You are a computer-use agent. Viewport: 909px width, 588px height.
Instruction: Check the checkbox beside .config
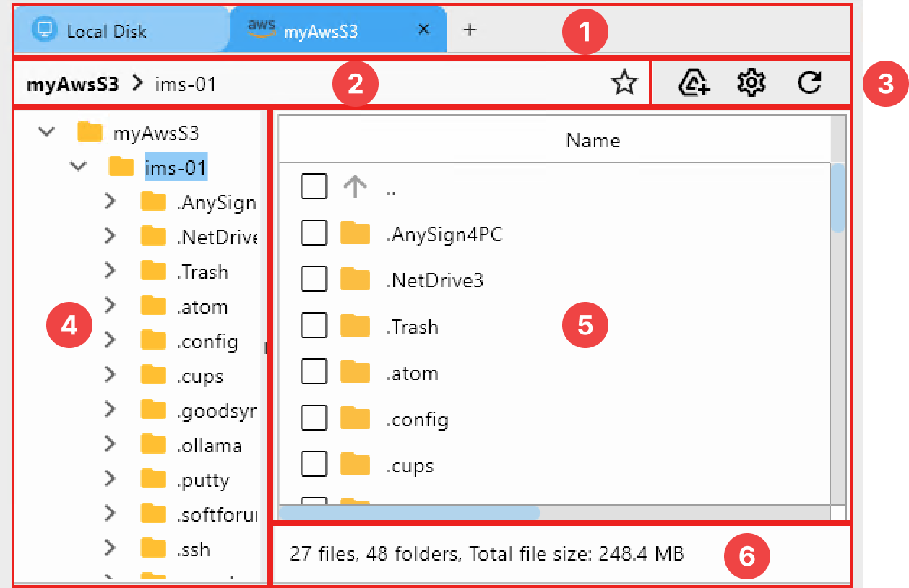(x=314, y=418)
